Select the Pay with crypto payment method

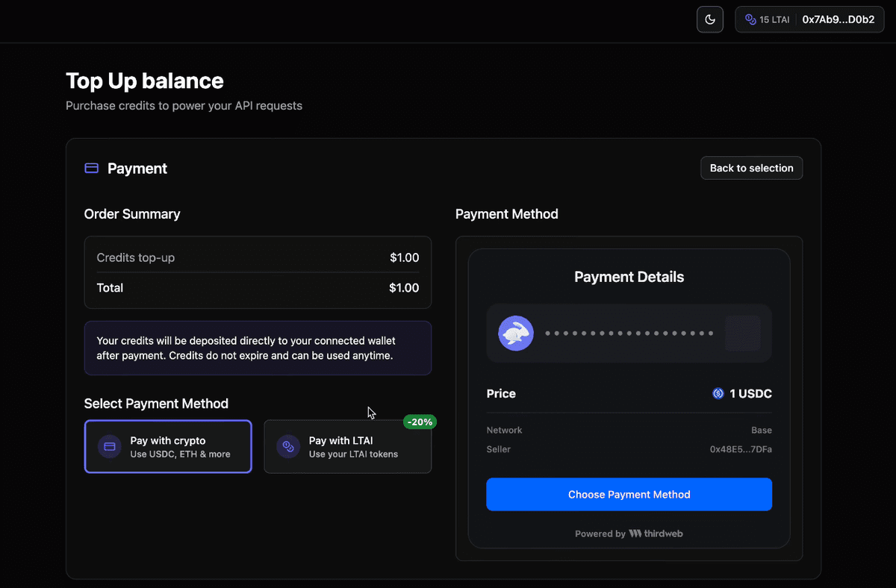click(x=168, y=446)
